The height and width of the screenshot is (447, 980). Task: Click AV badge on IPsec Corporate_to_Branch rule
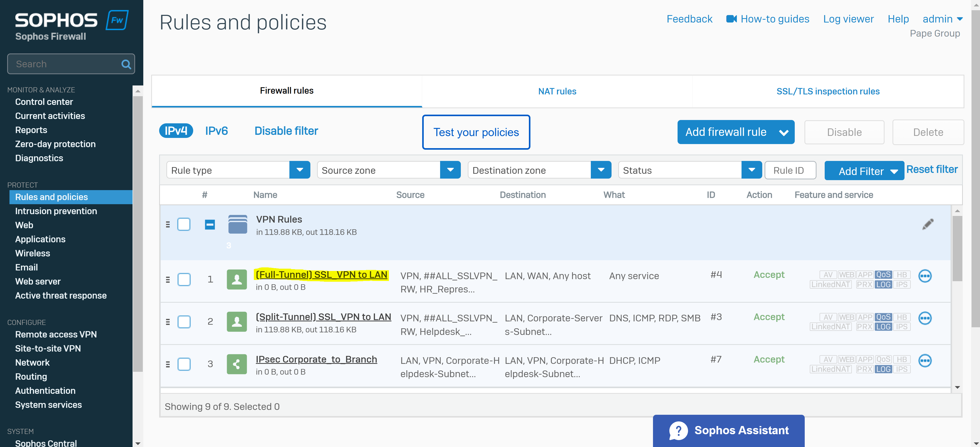tap(828, 359)
